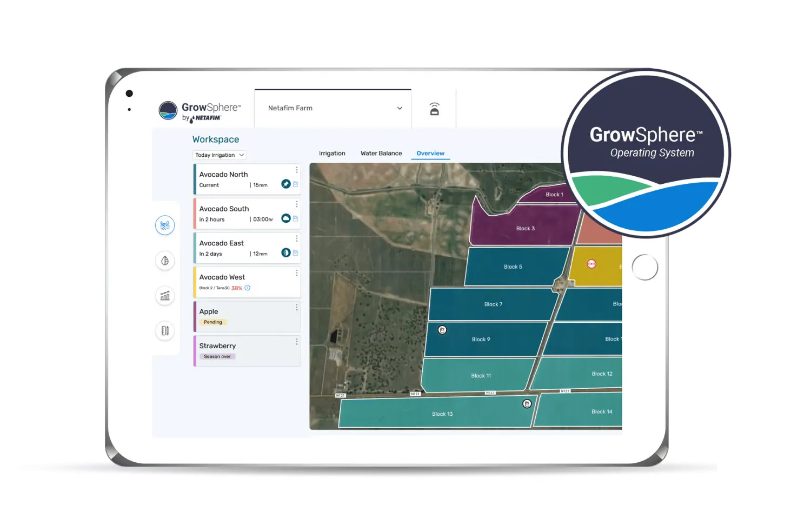Viewport: 811px width, 532px height.
Task: Click the red sensor alert marker on map
Action: 591,264
